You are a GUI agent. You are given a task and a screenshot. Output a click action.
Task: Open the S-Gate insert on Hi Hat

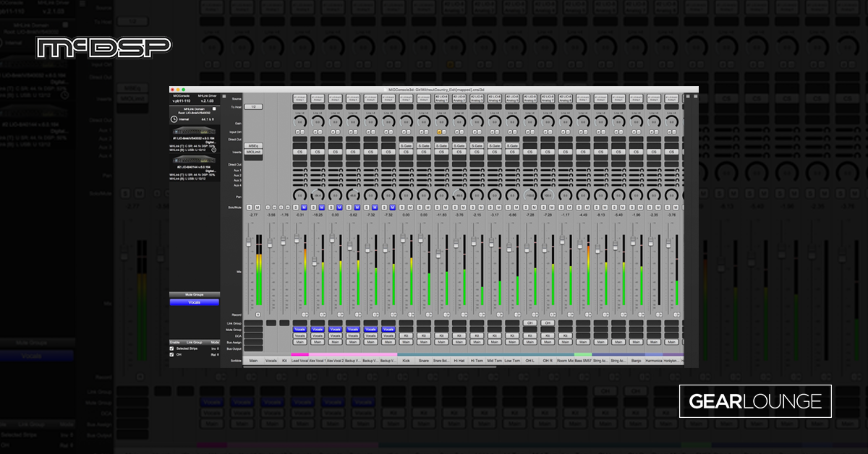[x=459, y=145]
